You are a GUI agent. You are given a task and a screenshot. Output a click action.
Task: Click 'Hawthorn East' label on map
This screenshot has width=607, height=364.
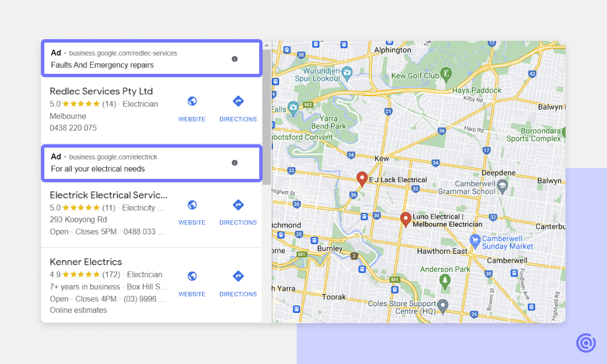click(442, 252)
